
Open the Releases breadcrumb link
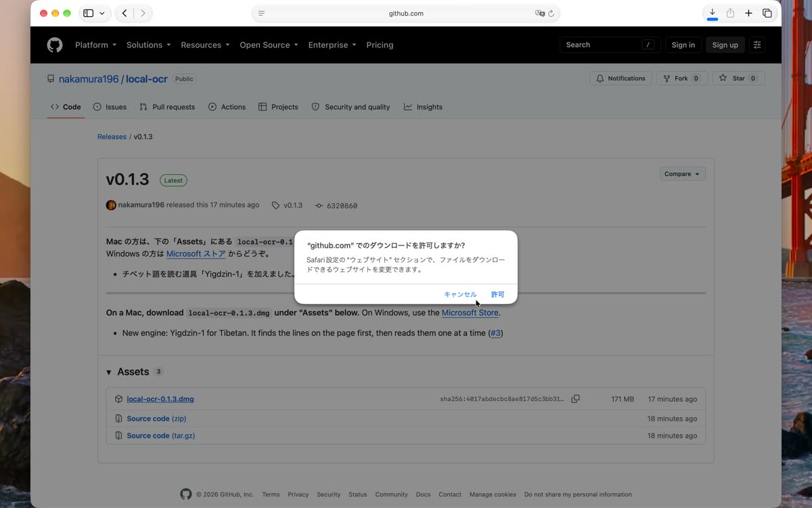click(x=112, y=137)
